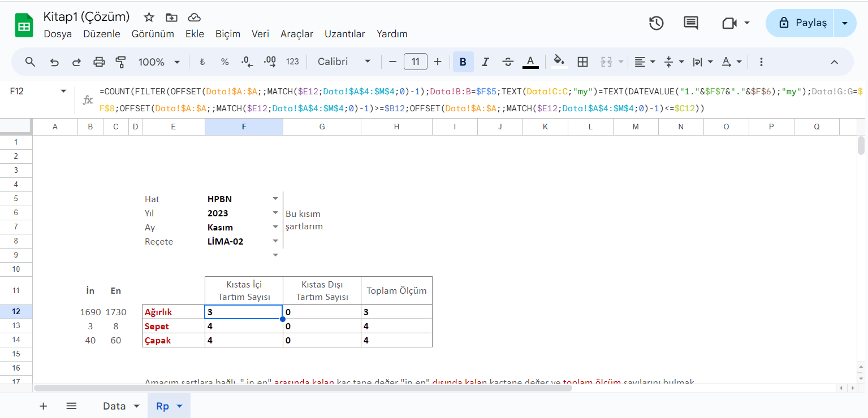Image resolution: width=868 pixels, height=418 pixels.
Task: Open more number formats 123
Action: [292, 62]
